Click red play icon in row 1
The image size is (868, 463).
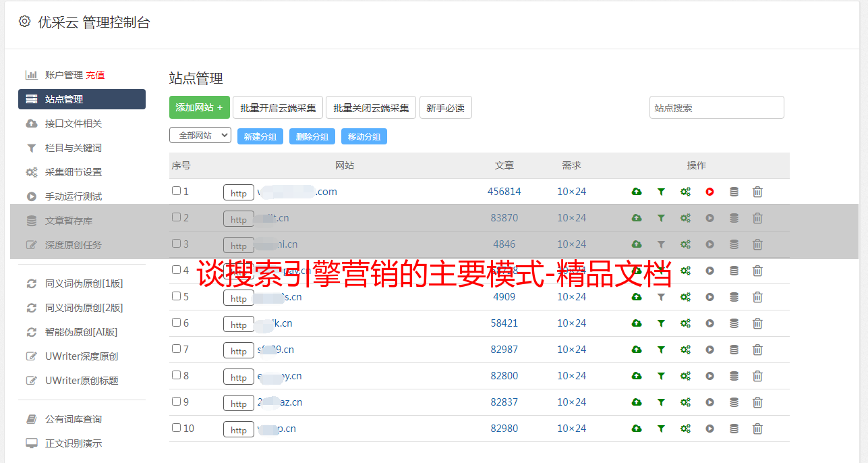coord(710,192)
